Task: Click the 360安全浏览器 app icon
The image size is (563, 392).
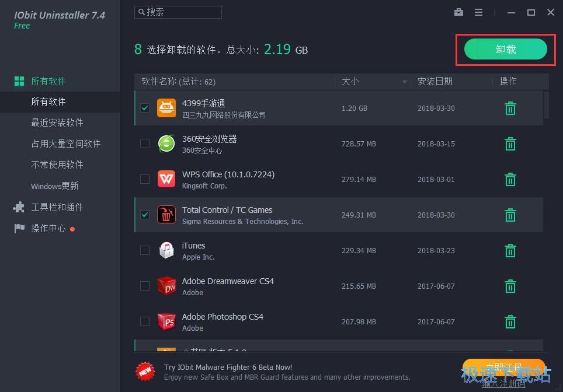Action: tap(166, 143)
